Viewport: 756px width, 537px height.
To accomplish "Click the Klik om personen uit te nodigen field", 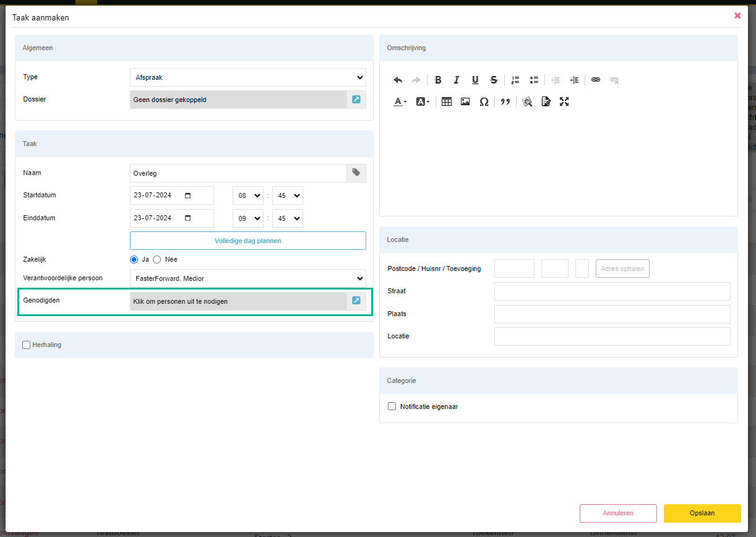I will click(x=238, y=301).
